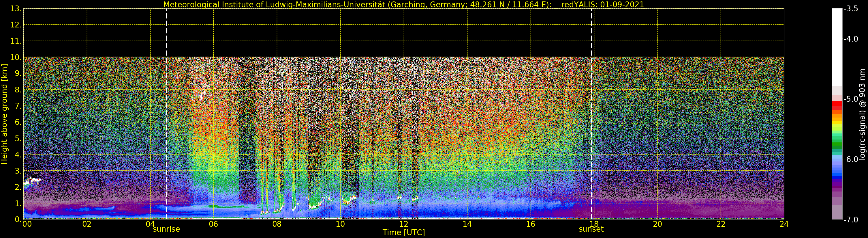This screenshot has width=868, height=238.
Task: Click the -5.0 colorbar tick label
Action: click(851, 99)
